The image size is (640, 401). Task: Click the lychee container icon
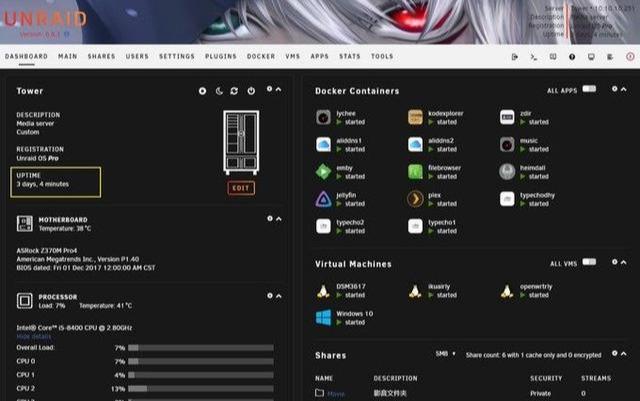coord(323,117)
